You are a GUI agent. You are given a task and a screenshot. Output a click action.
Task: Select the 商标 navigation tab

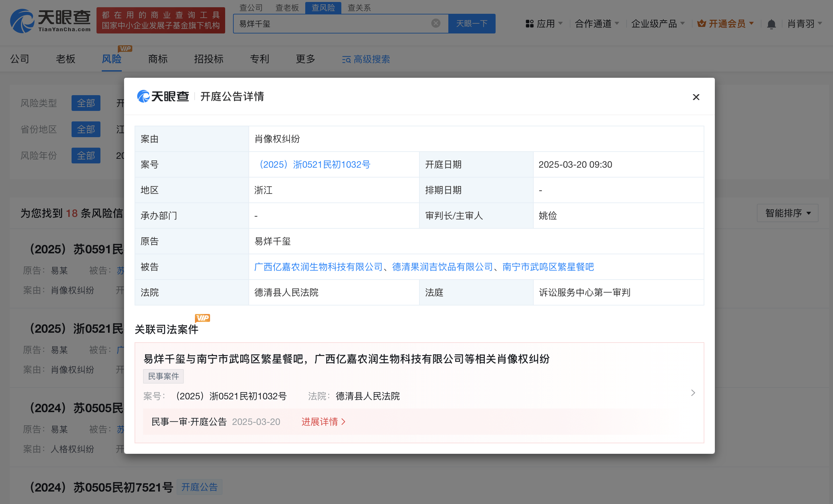(x=158, y=59)
